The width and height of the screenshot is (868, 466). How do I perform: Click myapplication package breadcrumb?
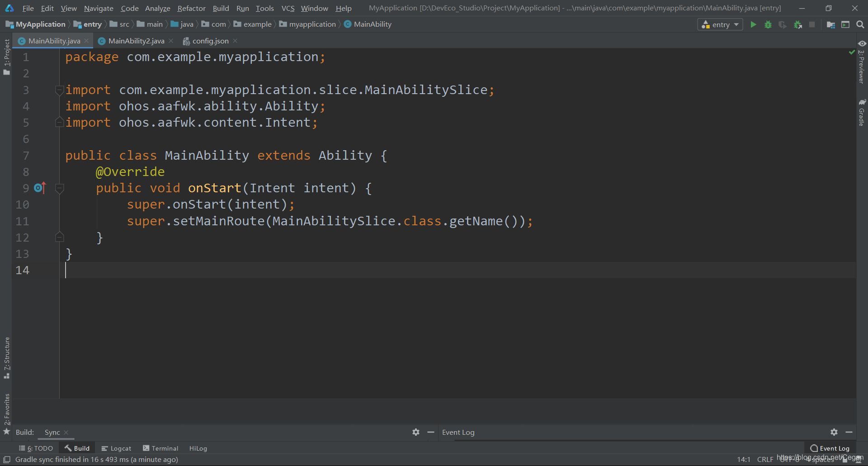coord(308,24)
